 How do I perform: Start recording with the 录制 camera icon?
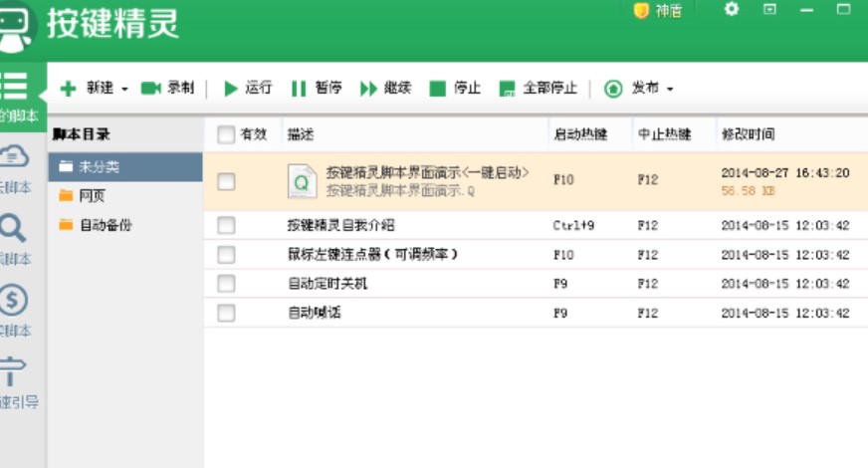(151, 89)
